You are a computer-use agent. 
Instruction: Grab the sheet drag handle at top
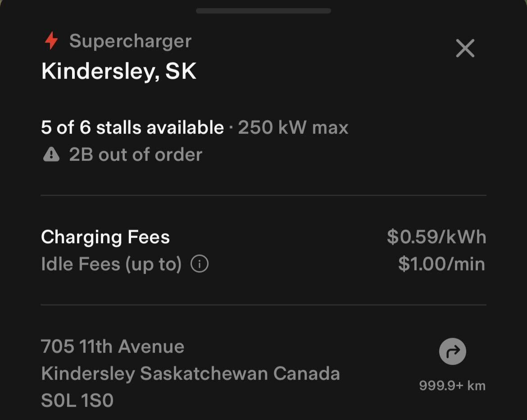pos(263,10)
